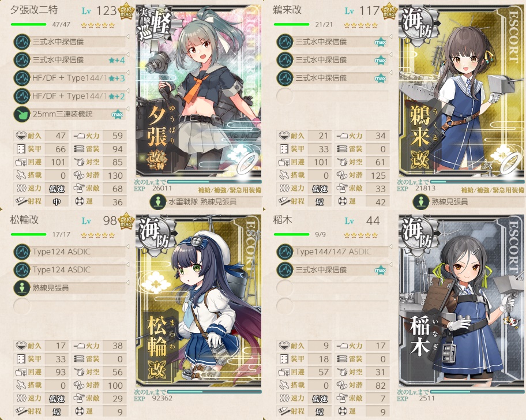Click Yuubari's first 三式水中探信儀 sonar icon
This screenshot has height=420, width=526.
[x=22, y=42]
